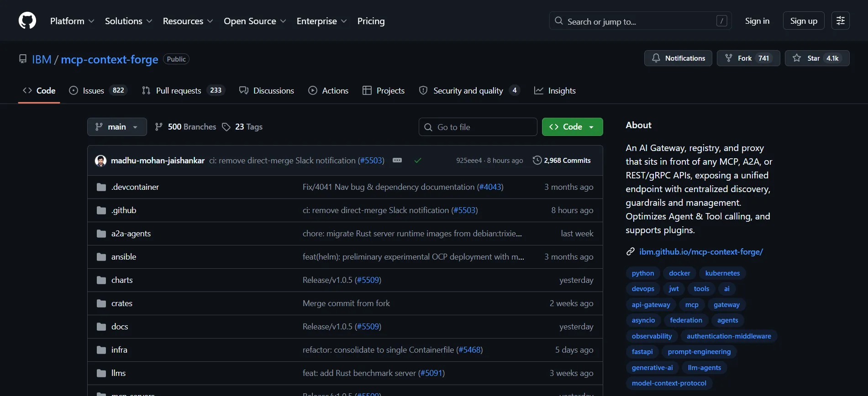Open the 500 Branches link
Screen dimensions: 868x396
pos(185,127)
